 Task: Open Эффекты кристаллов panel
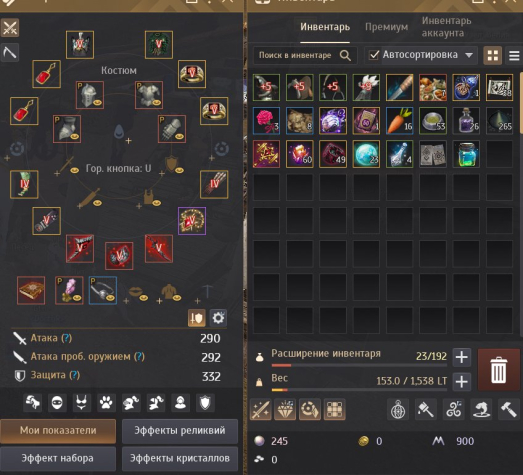(180, 458)
